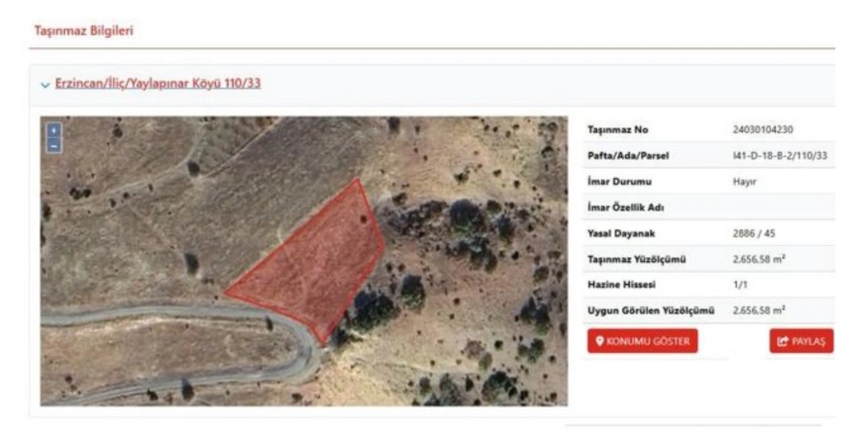Open the Erzincan/İliç/Yaylapınar Köyü 110/33 link

[x=158, y=83]
